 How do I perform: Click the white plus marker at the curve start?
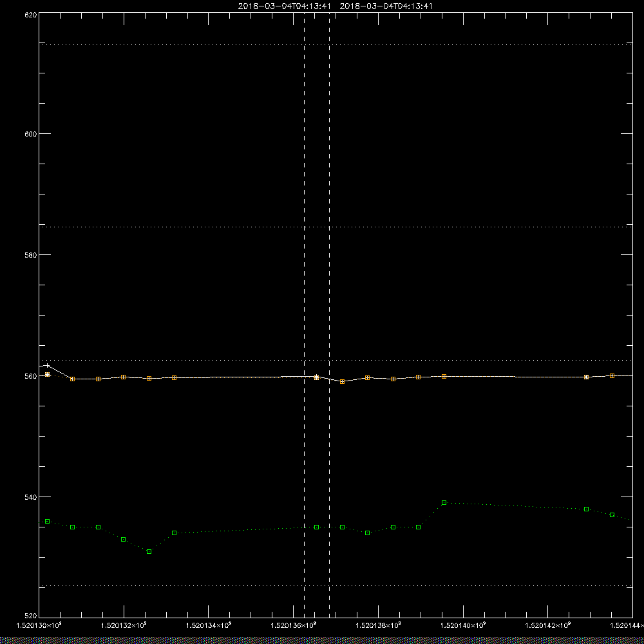click(x=48, y=366)
